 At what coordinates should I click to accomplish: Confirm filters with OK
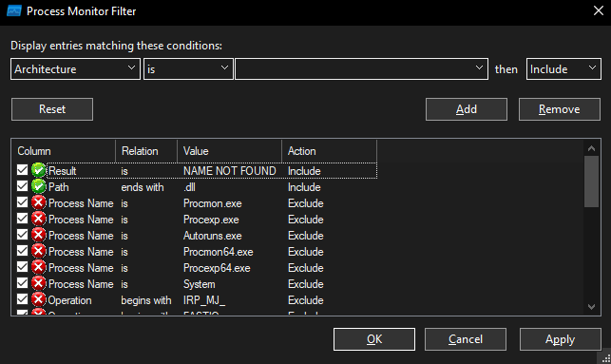[374, 339]
